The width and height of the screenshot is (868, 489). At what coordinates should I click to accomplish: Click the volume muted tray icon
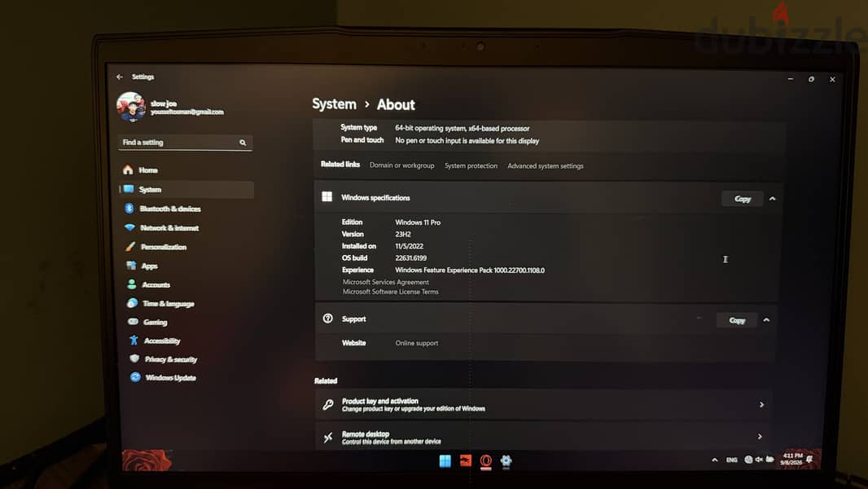tap(759, 460)
